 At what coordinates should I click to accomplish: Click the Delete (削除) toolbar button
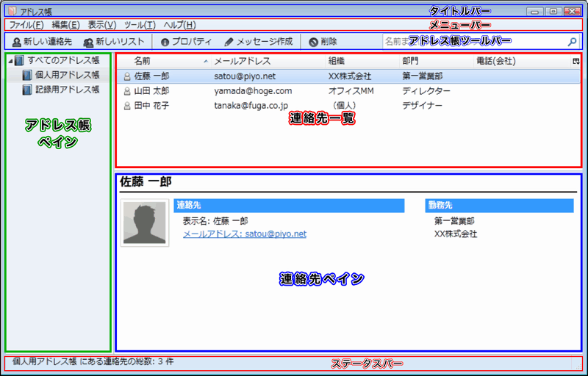(323, 42)
